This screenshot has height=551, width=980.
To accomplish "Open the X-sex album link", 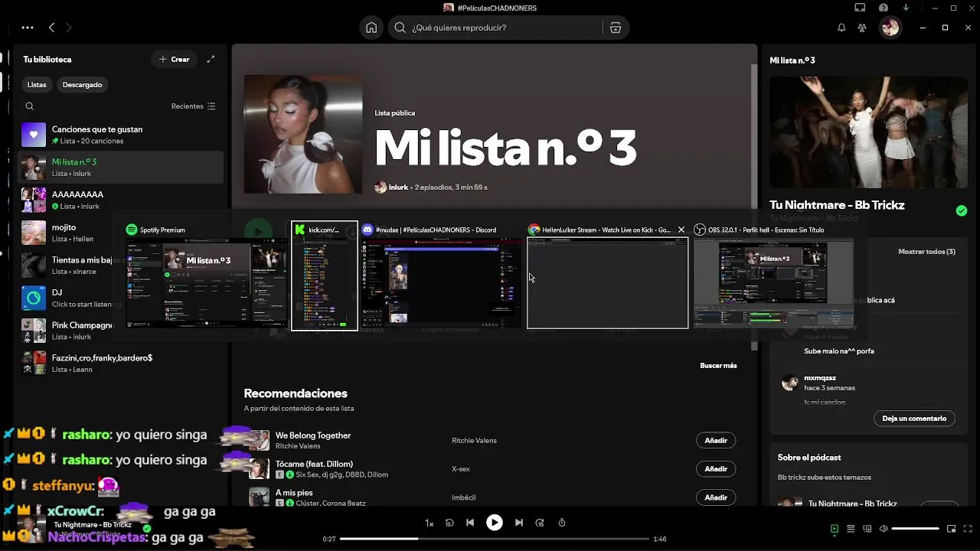I will tap(461, 469).
